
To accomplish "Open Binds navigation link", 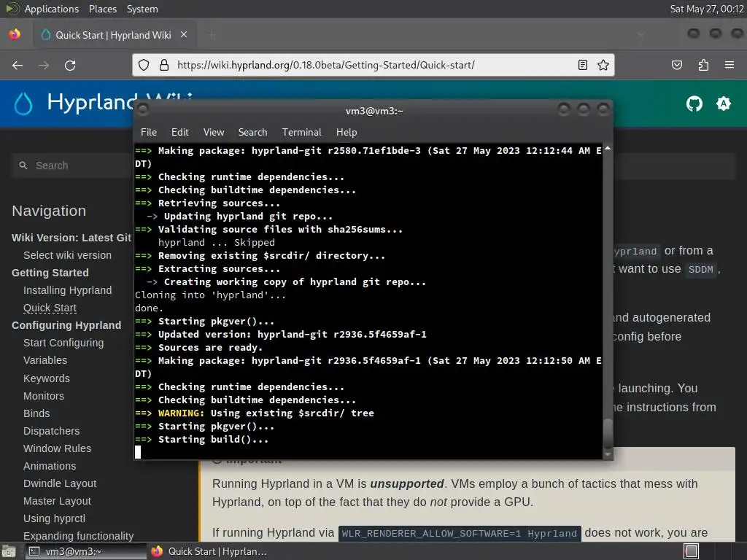I will pos(36,413).
